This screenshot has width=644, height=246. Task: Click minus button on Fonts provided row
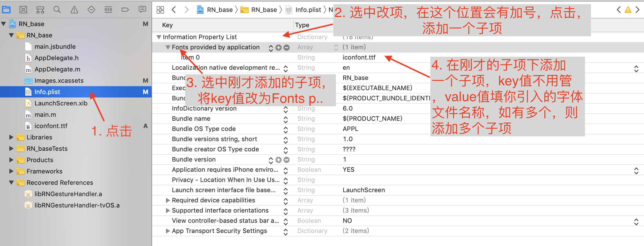tap(287, 48)
